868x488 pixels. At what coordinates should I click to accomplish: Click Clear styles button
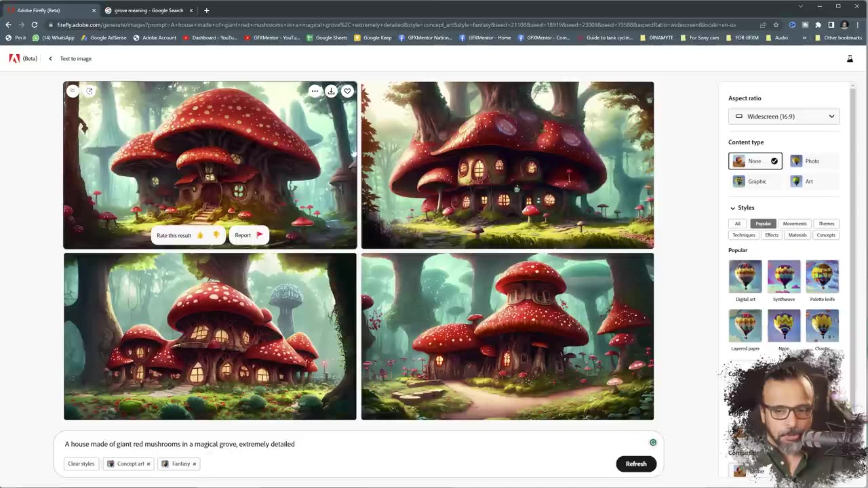coord(81,464)
